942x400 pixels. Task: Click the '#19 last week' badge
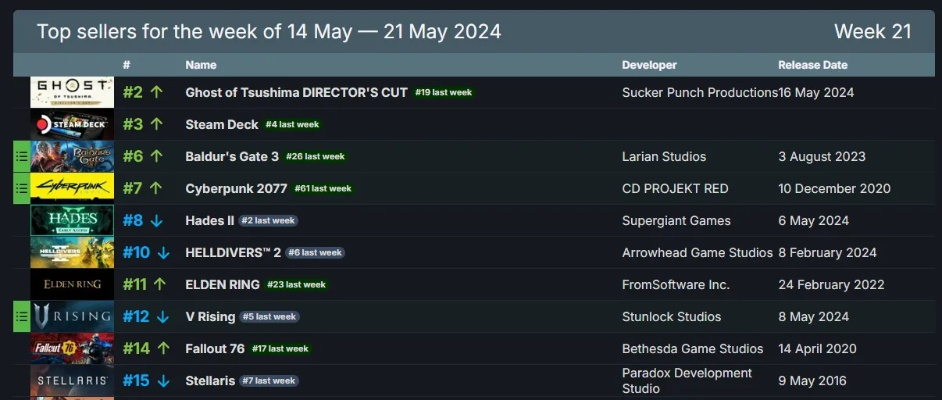click(x=443, y=93)
